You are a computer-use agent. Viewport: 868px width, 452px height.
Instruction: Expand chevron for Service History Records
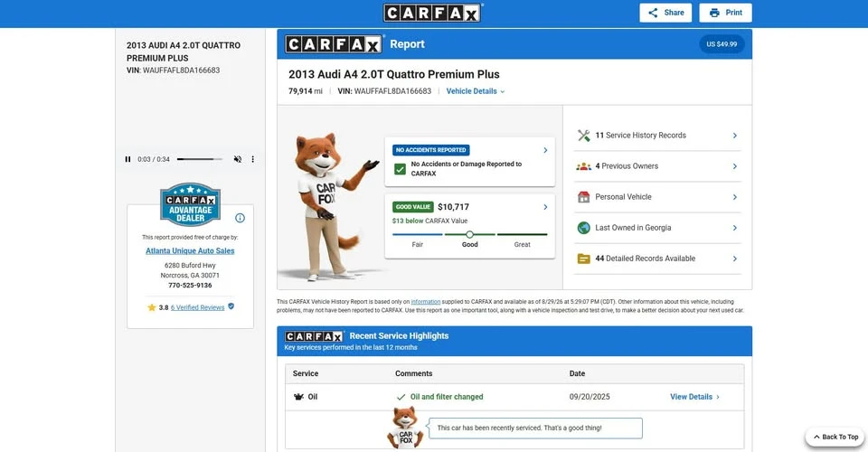734,136
